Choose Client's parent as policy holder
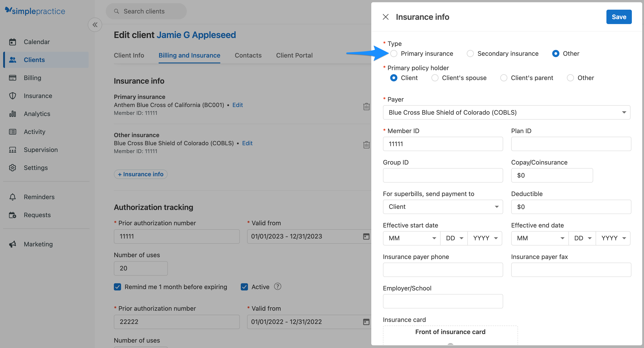 click(504, 78)
